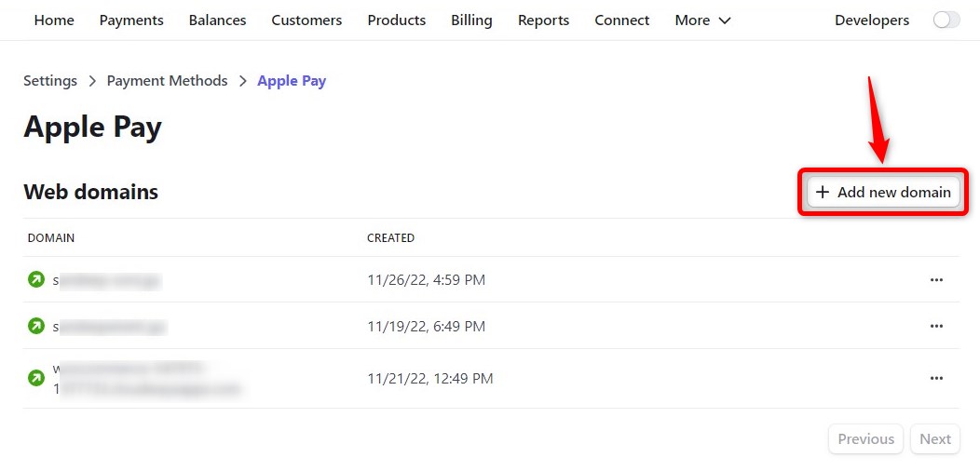980x471 pixels.
Task: Toggle the switch next to Developers
Action: (946, 20)
